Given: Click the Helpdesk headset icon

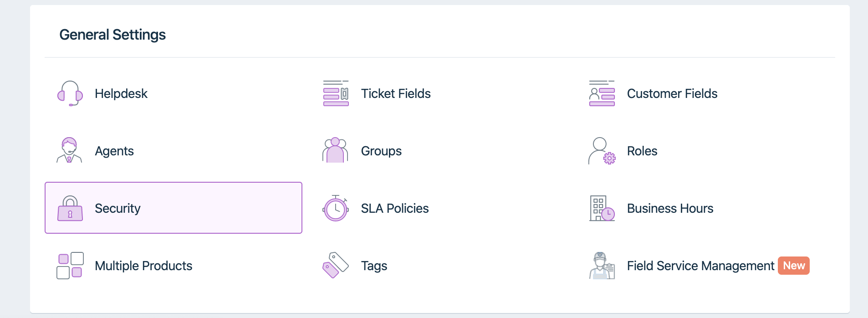Looking at the screenshot, I should [x=70, y=93].
